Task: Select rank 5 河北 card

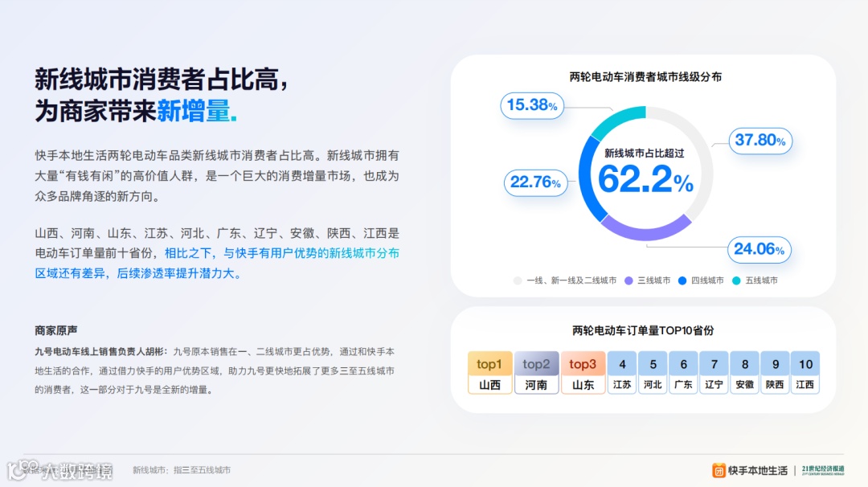Action: click(653, 372)
